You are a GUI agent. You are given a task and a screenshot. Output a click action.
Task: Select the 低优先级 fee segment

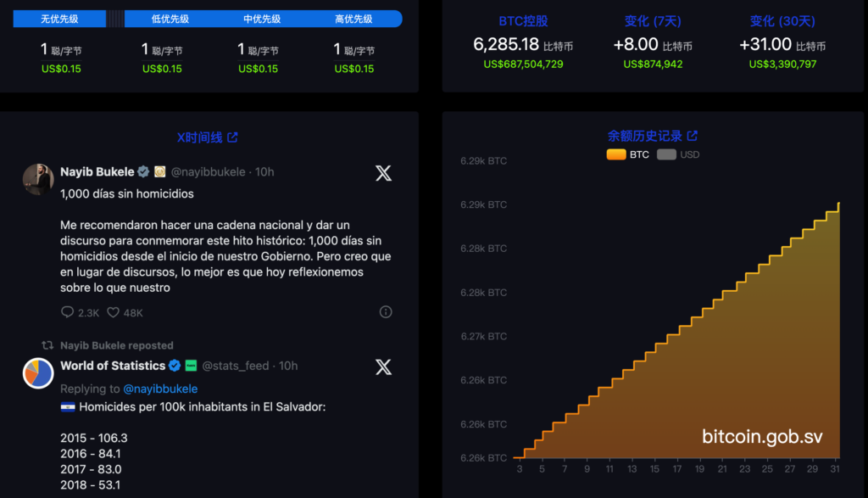[x=170, y=19]
